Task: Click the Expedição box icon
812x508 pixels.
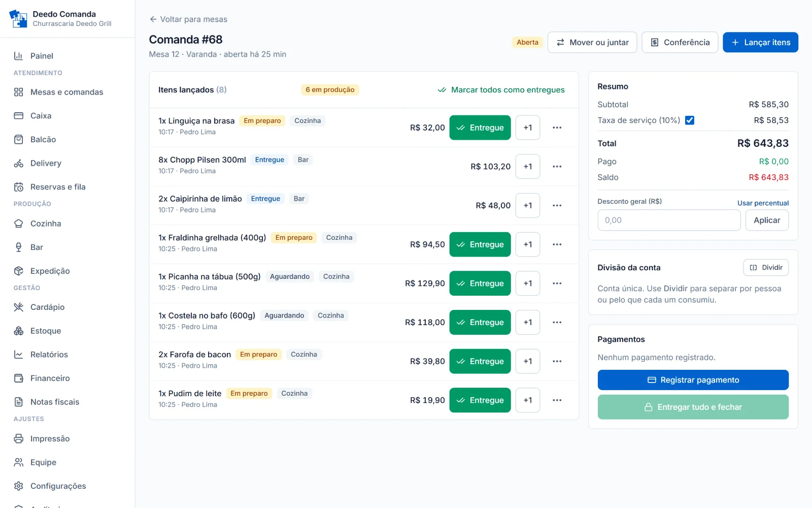Action: [19, 271]
